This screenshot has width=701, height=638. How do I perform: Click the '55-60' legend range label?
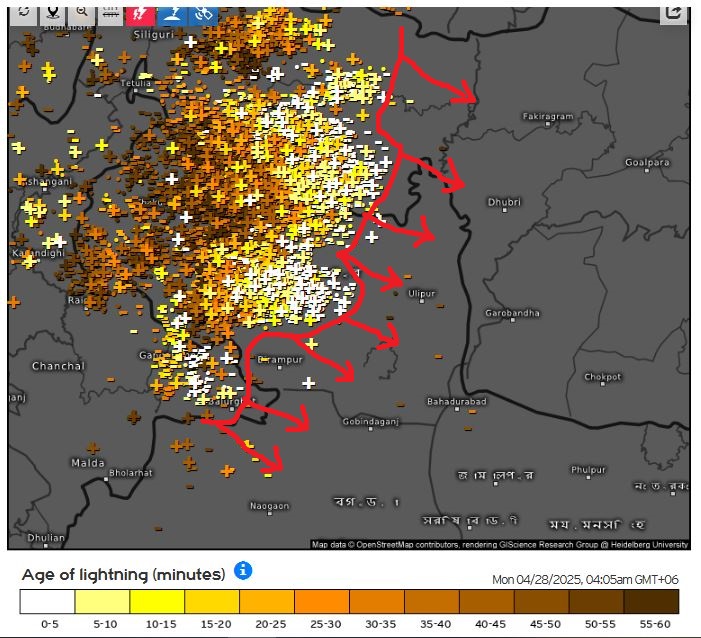point(655,624)
